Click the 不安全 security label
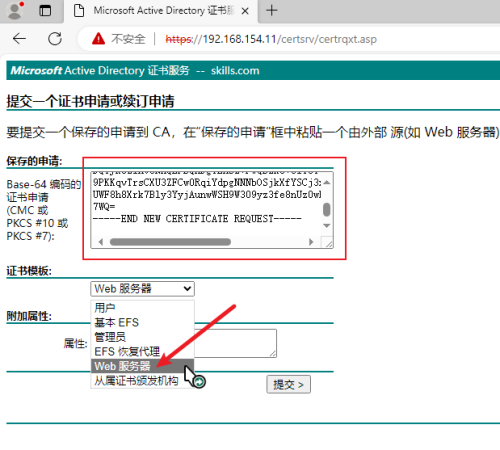Image resolution: width=500 pixels, height=450 pixels. pos(128,39)
